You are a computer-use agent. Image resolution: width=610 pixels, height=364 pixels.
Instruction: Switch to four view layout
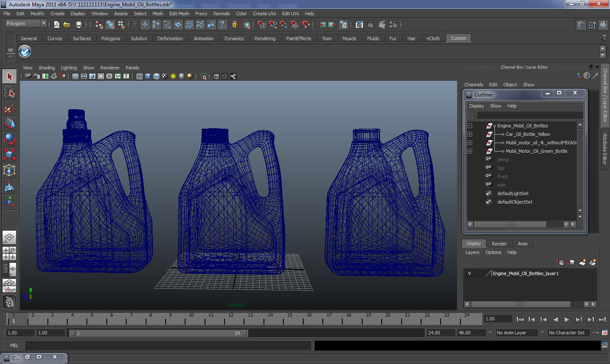click(9, 253)
